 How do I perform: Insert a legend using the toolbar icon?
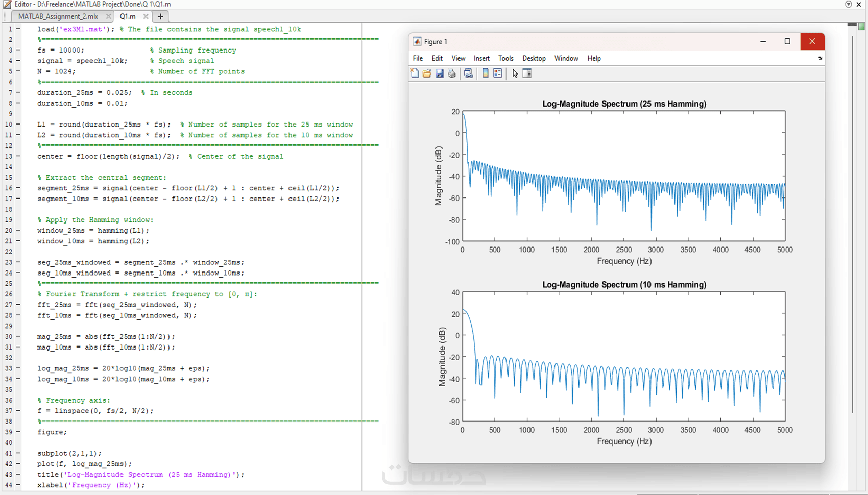(497, 73)
